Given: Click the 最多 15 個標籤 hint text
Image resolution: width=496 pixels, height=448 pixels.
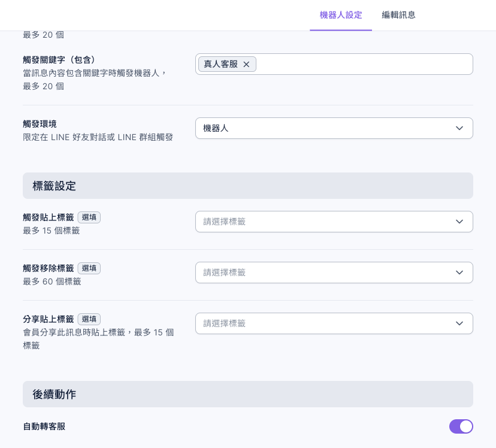Looking at the screenshot, I should point(52,231).
